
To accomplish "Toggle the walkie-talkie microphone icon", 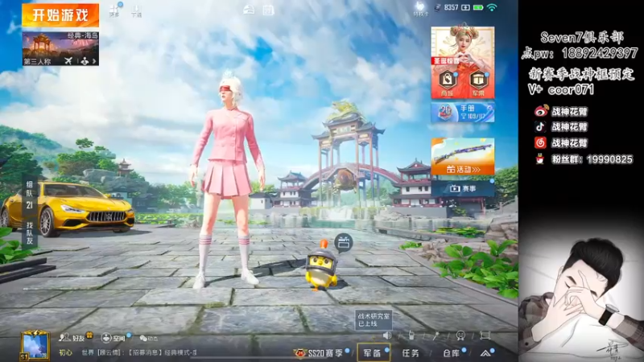I will 411,335.
